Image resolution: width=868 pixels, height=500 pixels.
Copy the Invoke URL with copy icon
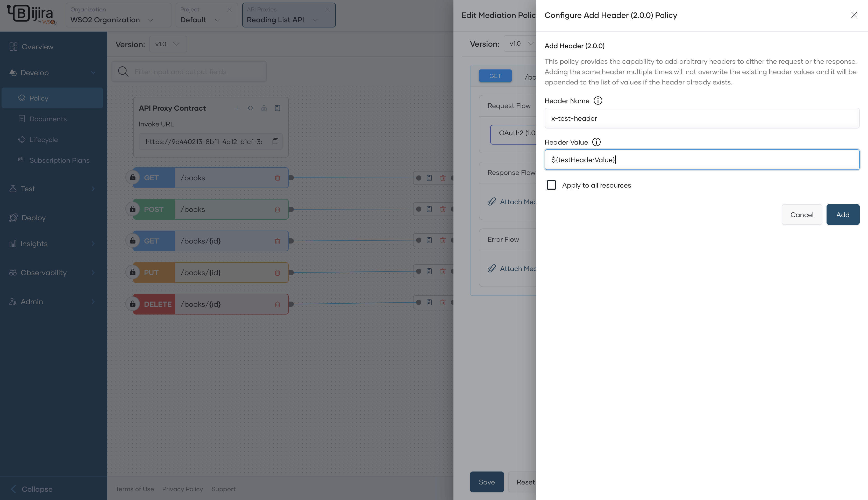point(275,141)
